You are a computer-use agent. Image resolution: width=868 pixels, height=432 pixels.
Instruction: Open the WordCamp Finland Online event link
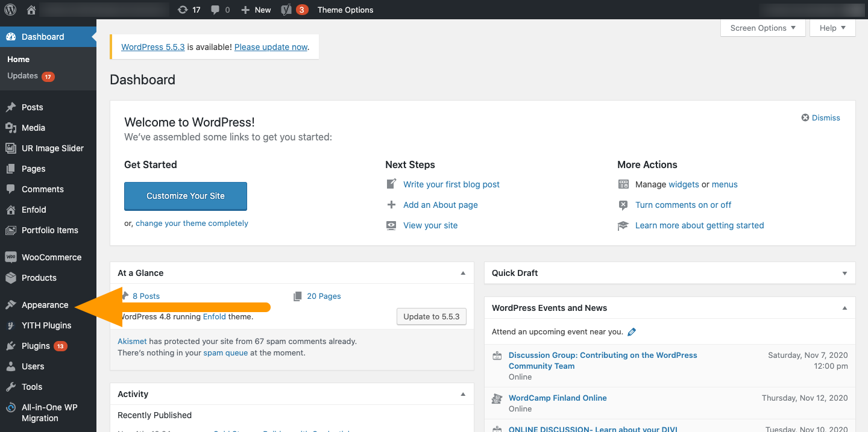[558, 398]
